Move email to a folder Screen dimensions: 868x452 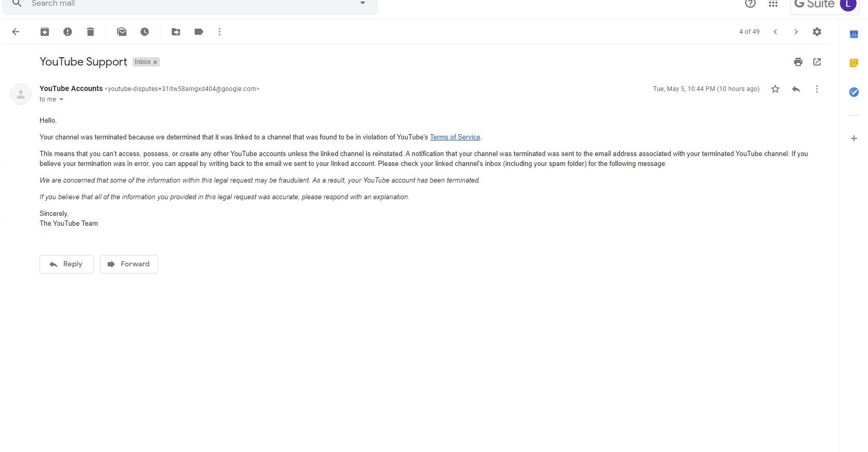coord(176,32)
